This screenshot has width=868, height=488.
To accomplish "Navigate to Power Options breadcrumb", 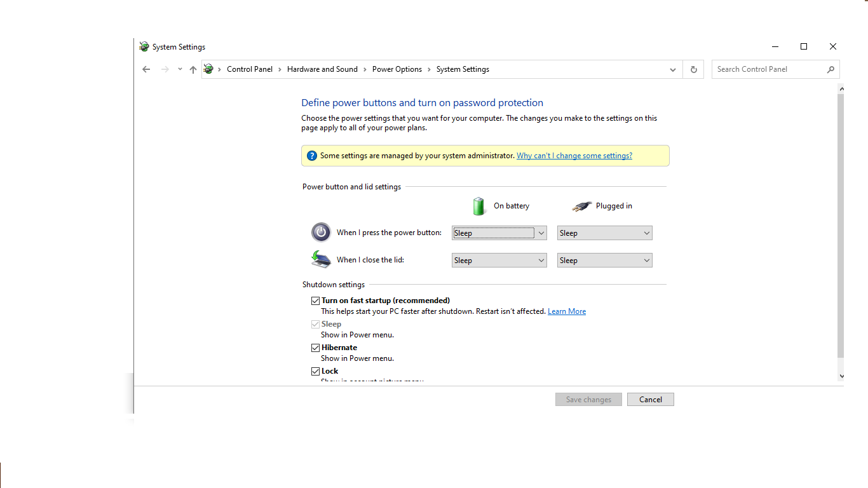I will tap(397, 69).
